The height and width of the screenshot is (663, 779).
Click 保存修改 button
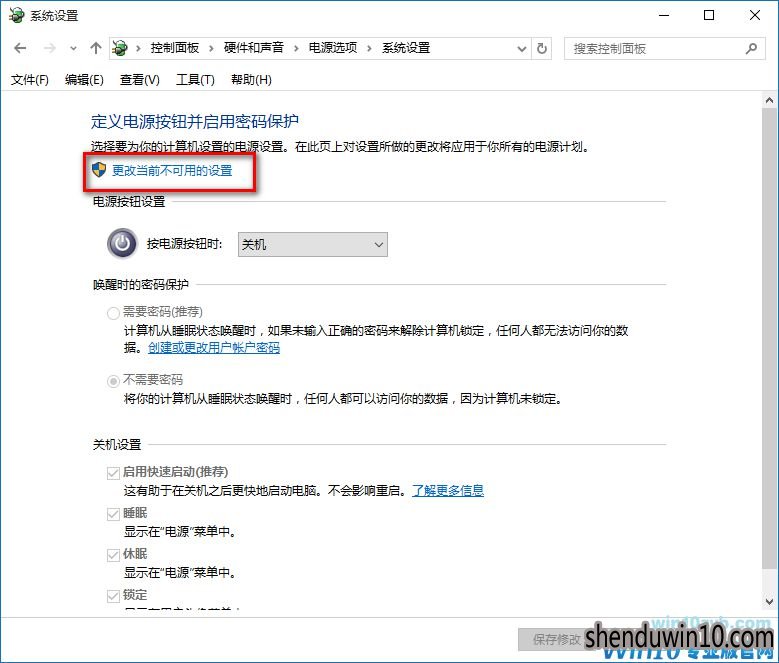tap(556, 640)
